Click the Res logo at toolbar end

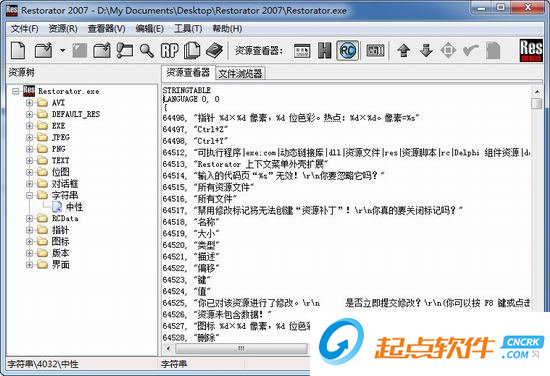[531, 51]
